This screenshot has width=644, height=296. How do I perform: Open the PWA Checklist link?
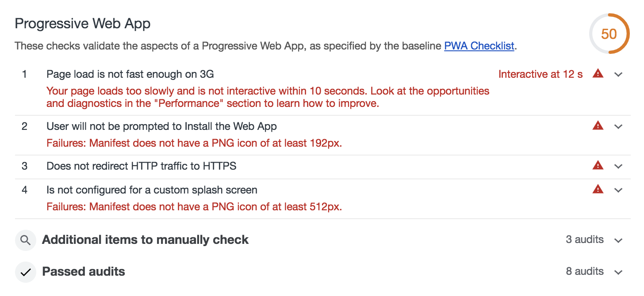479,46
